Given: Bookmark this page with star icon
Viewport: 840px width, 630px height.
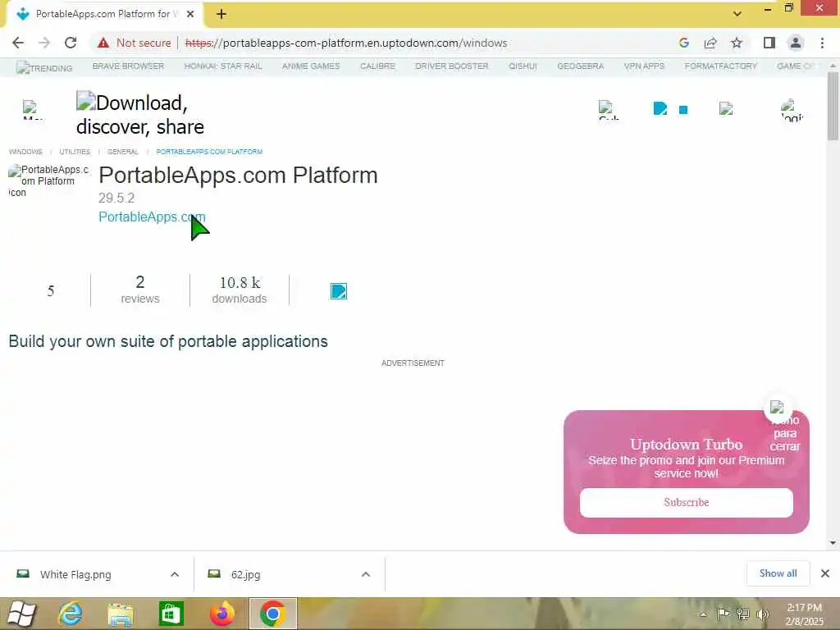Looking at the screenshot, I should [x=737, y=43].
